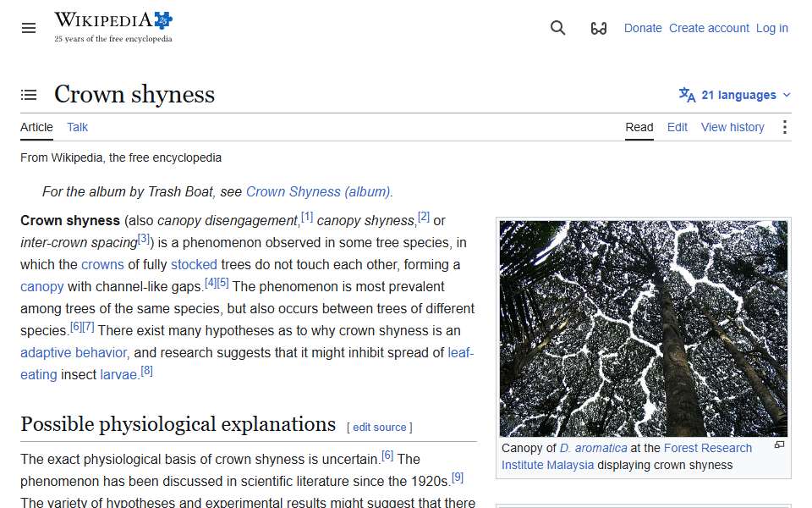812x508 pixels.
Task: Click the canopy photo thumbnail
Action: (x=643, y=329)
